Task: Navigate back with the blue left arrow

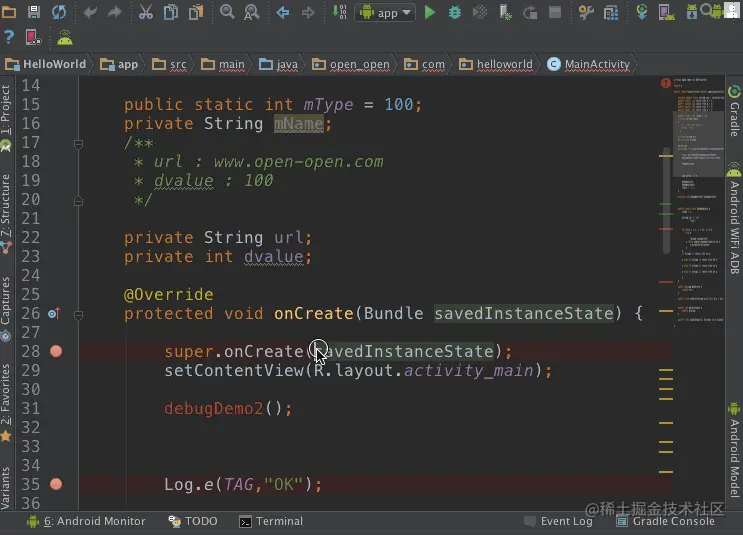Action: tap(283, 12)
